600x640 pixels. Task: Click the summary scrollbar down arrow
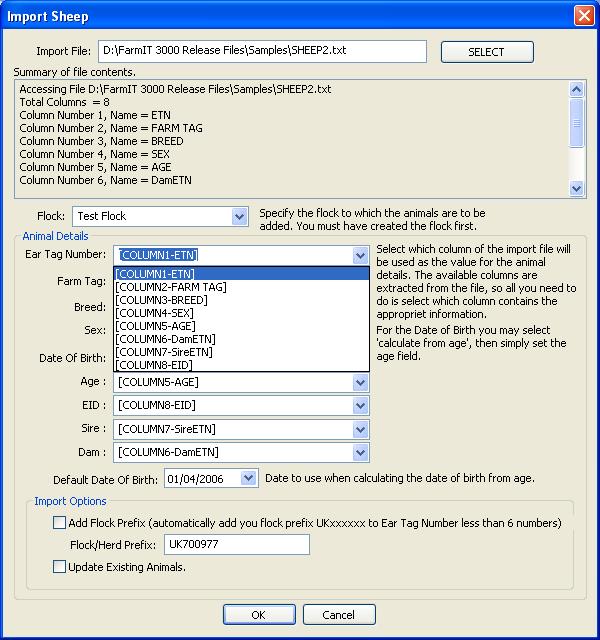coord(577,188)
